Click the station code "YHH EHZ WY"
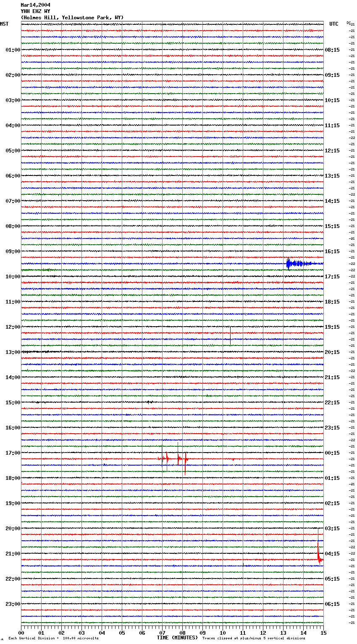 (35, 11)
